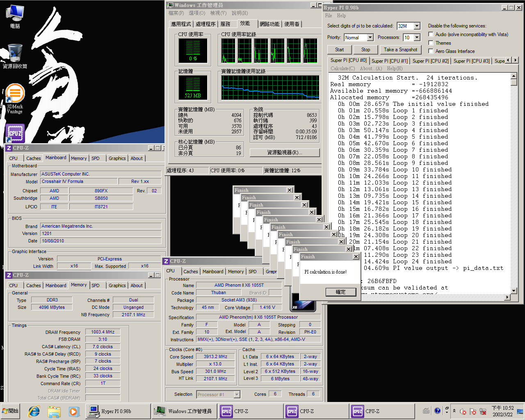Screen dimensions: 525x420
Task: Click the 資源監視器(R)... button
Action: point(285,153)
